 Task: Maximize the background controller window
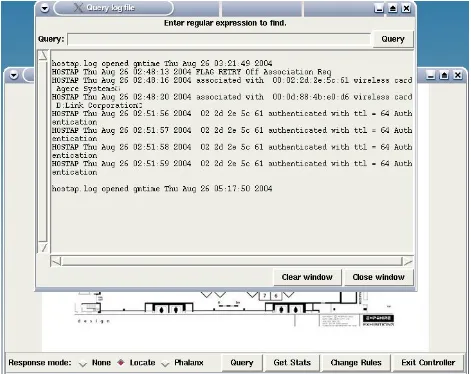[x=444, y=76]
